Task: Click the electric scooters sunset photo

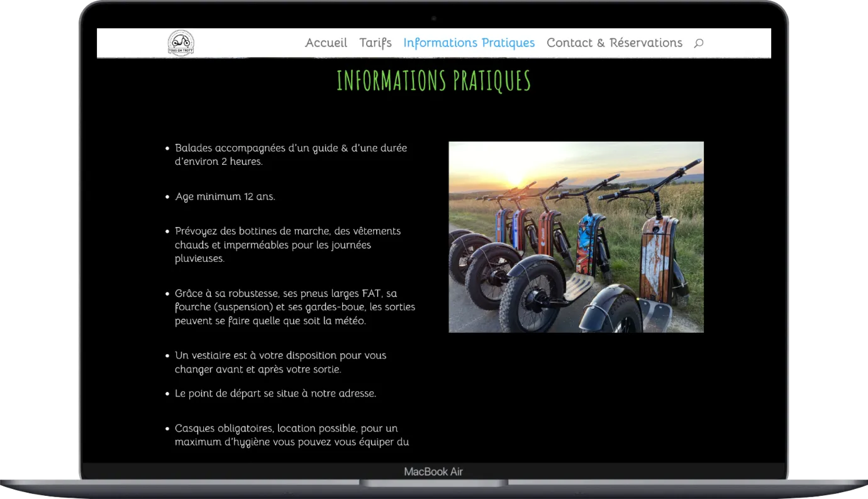Action: tap(576, 237)
